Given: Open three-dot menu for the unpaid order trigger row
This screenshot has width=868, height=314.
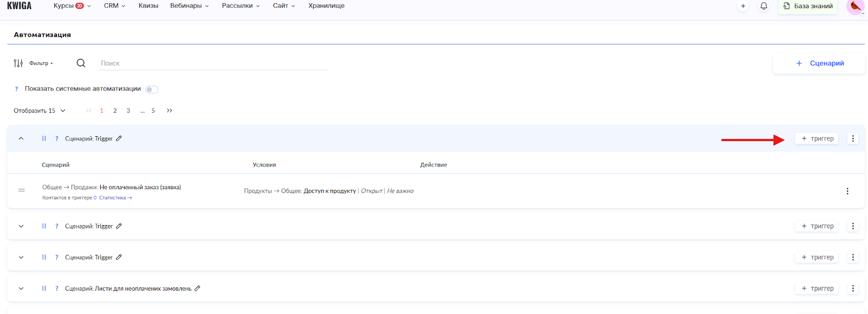Looking at the screenshot, I should tap(847, 191).
